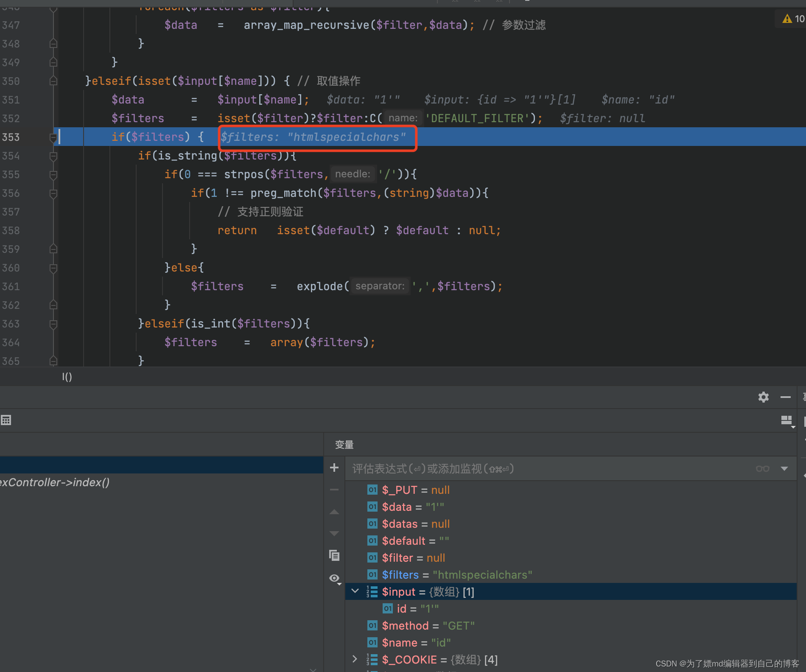Fold the is_string block at line 354
The width and height of the screenshot is (806, 672).
pos(53,156)
